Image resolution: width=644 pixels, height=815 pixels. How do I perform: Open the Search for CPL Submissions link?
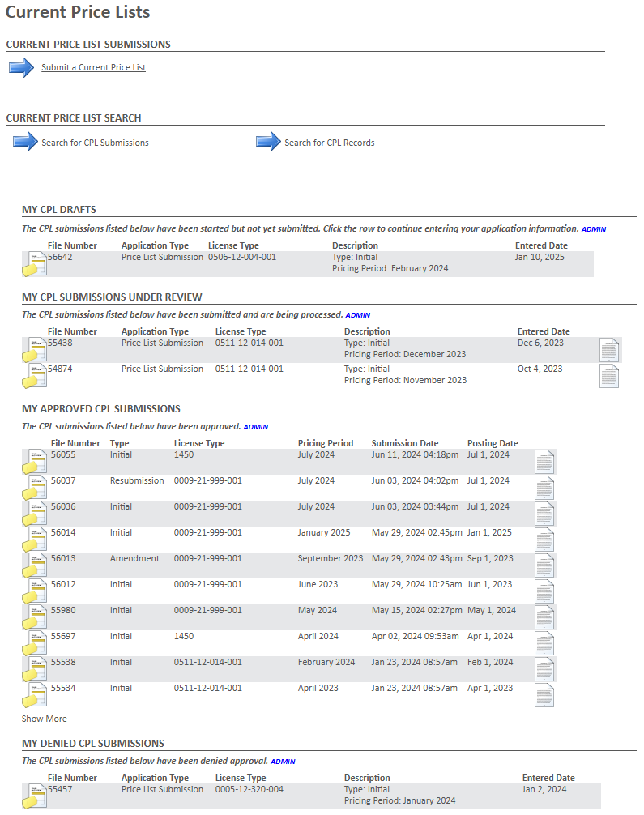[95, 143]
